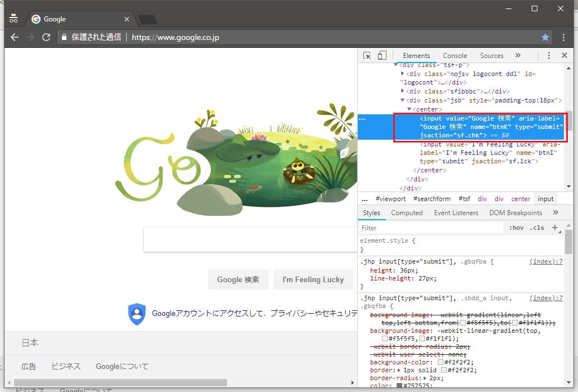Collapse the jsb div node

tap(403, 100)
